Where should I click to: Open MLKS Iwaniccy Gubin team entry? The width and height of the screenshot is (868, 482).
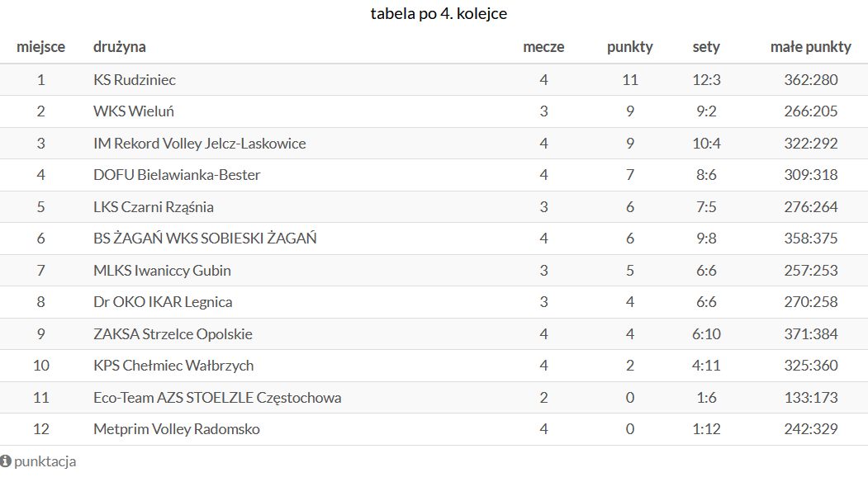(x=162, y=271)
